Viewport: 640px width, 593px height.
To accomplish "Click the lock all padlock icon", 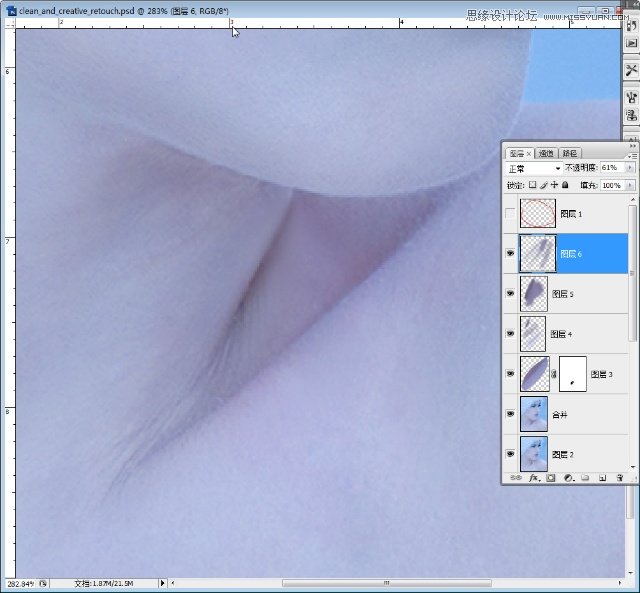I will coord(566,185).
